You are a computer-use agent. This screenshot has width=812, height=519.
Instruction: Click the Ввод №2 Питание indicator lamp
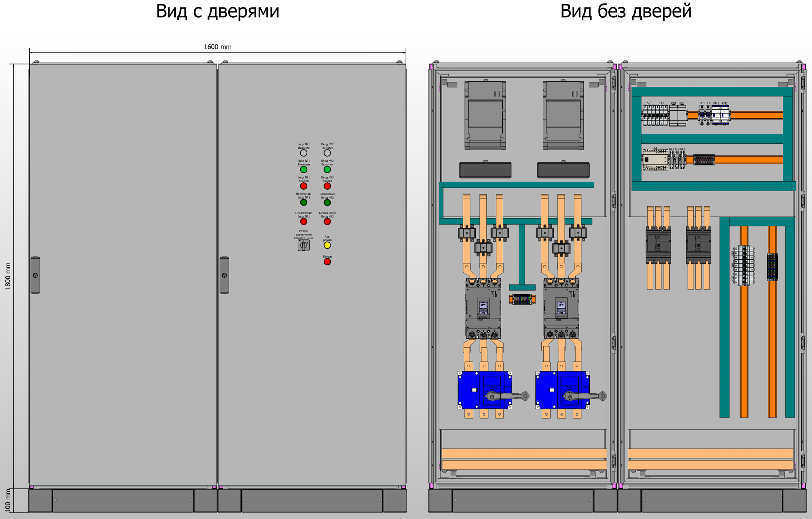pyautogui.click(x=327, y=153)
